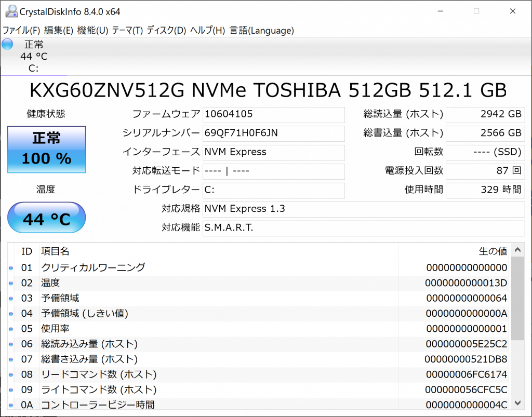532x417 pixels.
Task: Select the 予備領域 row with value 64
Action: [x=258, y=299]
